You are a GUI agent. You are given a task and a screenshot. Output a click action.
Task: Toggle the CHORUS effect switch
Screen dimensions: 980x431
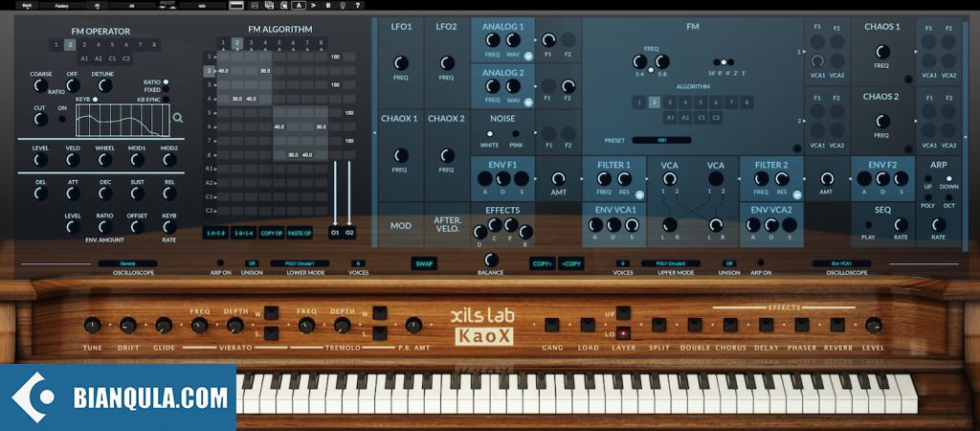(x=730, y=325)
